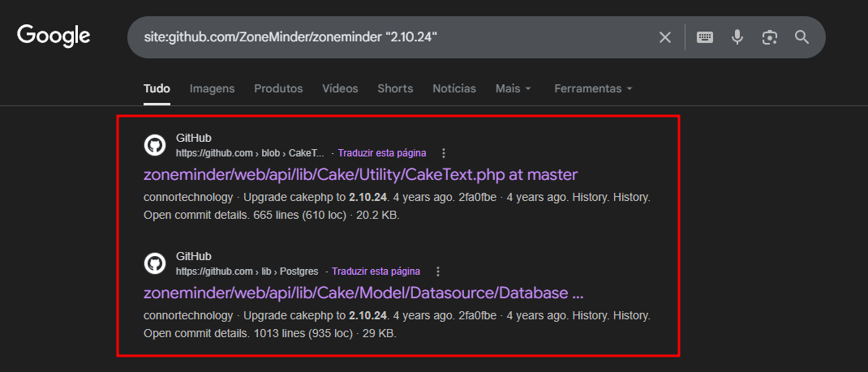The height and width of the screenshot is (372, 868).
Task: Click the github.com › blob › CakeT... breadcrumb URL
Action: click(250, 152)
